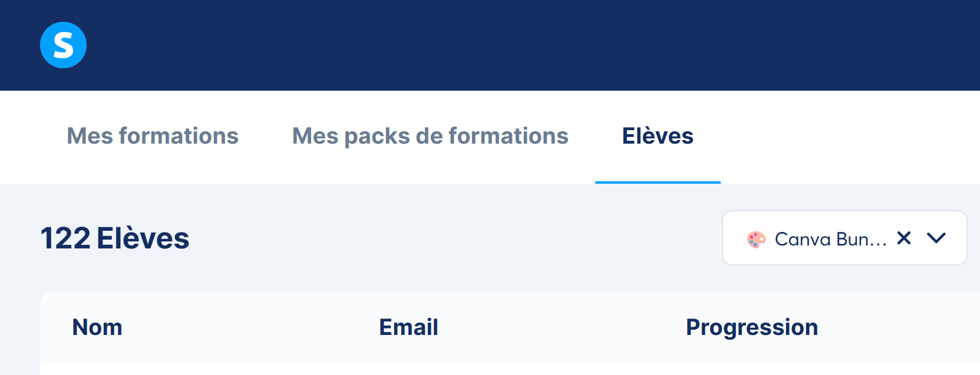Click the Email column header

coord(408,327)
